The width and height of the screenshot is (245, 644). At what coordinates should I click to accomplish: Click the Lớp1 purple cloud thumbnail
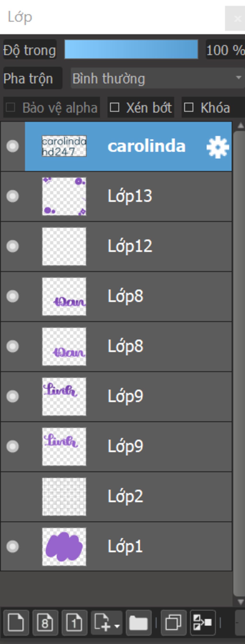tap(64, 547)
